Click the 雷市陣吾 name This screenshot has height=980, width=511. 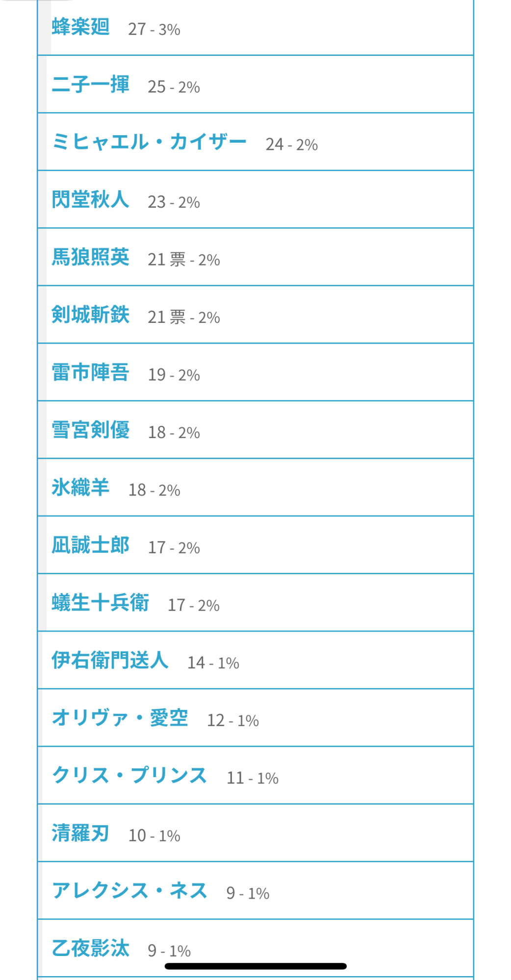point(90,372)
